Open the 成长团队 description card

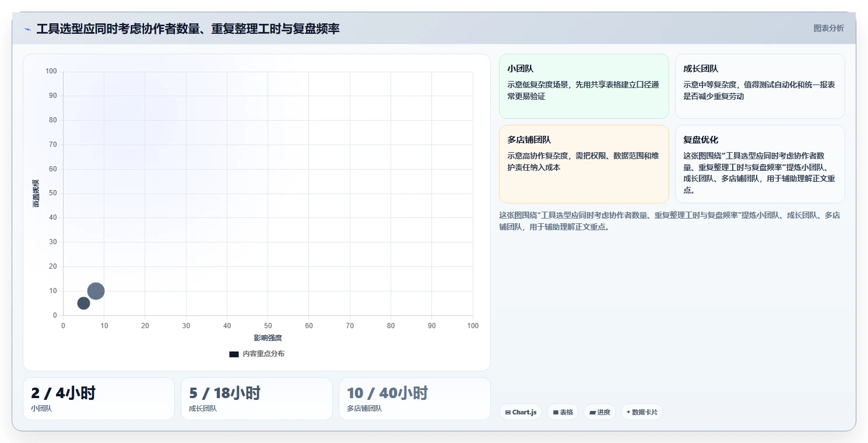pyautogui.click(x=760, y=86)
